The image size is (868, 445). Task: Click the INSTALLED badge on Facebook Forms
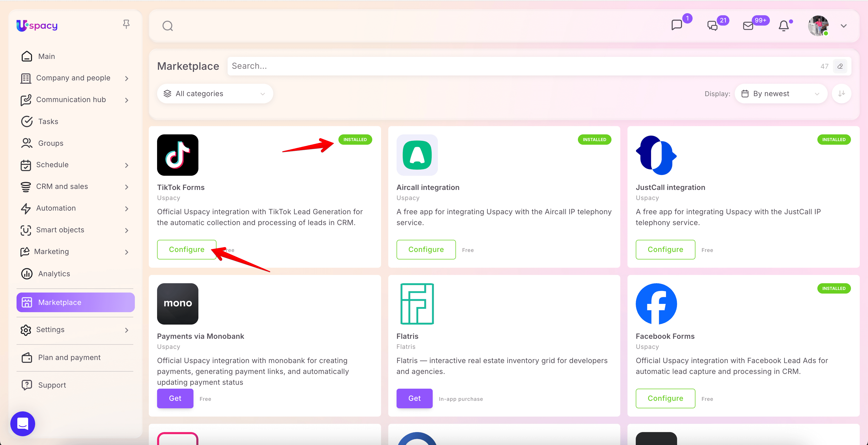tap(834, 289)
